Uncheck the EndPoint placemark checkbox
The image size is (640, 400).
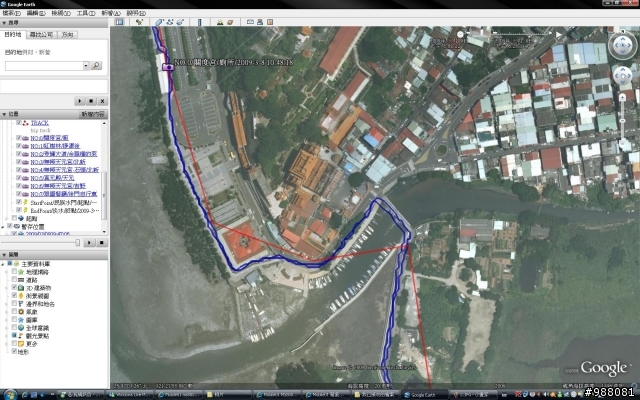[19, 210]
